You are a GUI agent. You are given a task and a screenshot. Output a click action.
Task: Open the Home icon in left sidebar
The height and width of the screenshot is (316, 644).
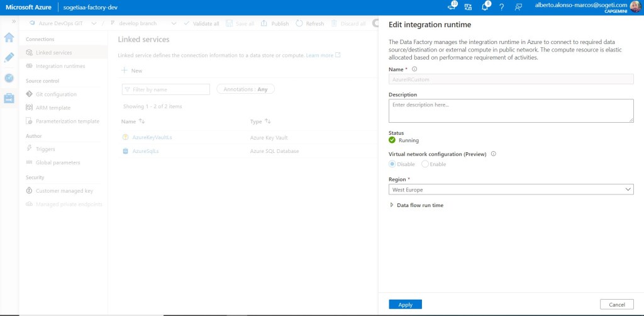[x=9, y=38]
